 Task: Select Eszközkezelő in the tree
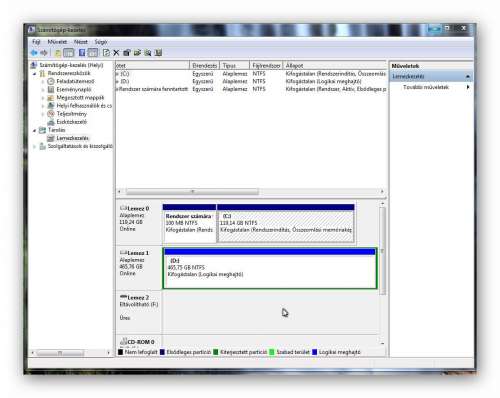(x=71, y=122)
